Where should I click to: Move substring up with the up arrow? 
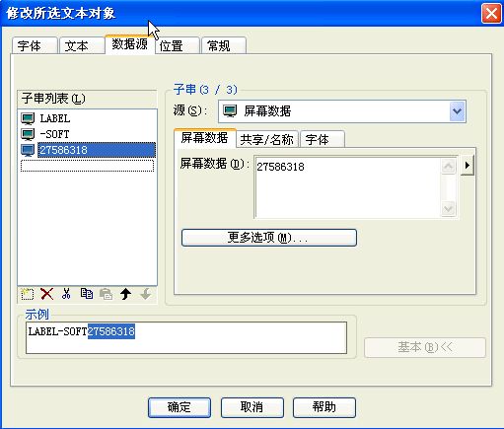point(125,294)
